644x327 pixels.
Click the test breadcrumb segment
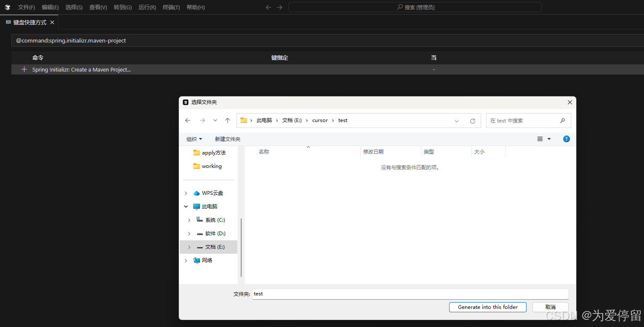click(343, 120)
